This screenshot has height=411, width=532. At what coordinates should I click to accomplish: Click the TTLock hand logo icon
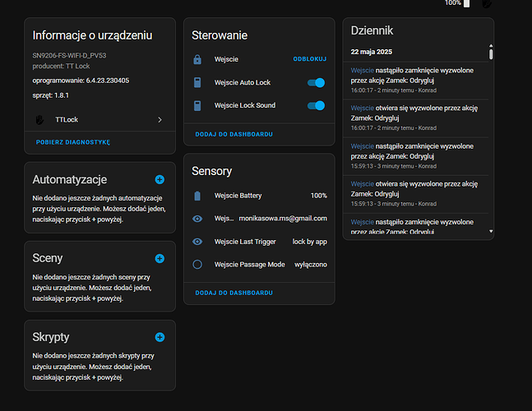[x=39, y=120]
